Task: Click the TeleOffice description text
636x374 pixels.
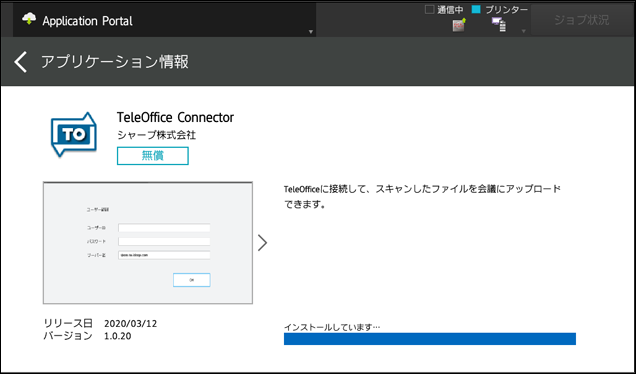Action: click(x=422, y=197)
